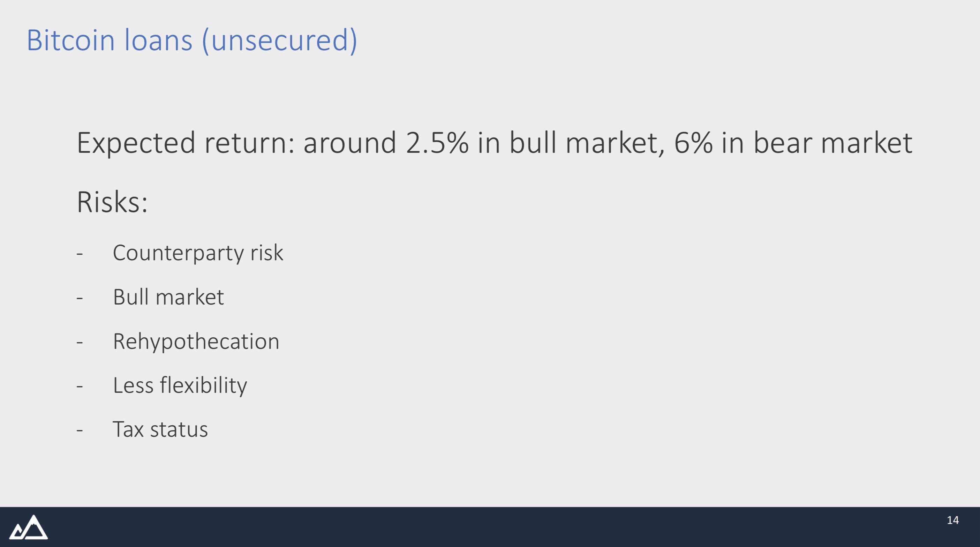Click the 'Expected return' text line
980x547 pixels.
point(495,143)
